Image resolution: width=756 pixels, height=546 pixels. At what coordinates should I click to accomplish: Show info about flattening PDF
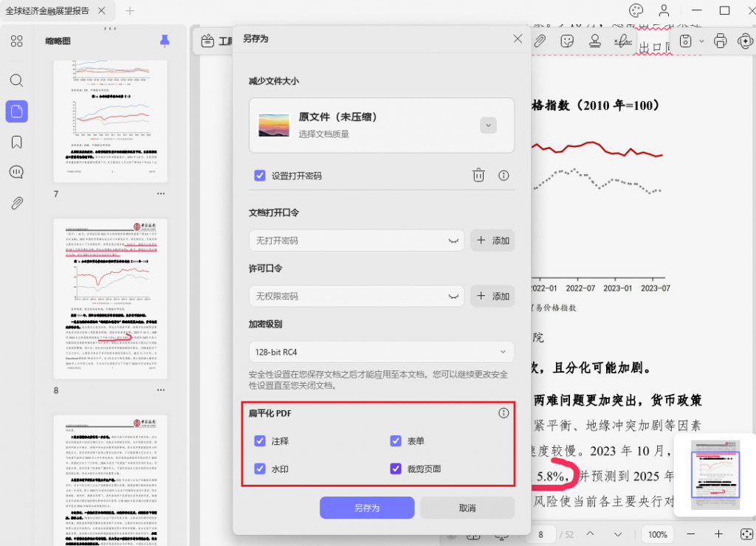[x=504, y=413]
